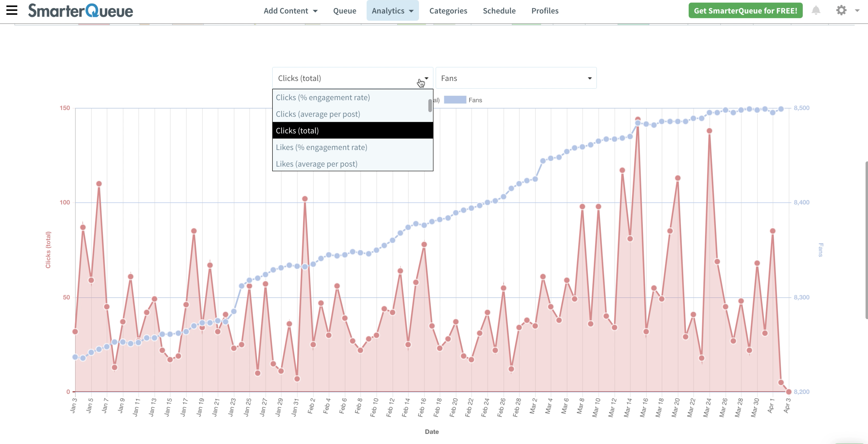Viewport: 868px width, 444px height.
Task: Open the Fans metric dropdown
Action: click(x=516, y=78)
